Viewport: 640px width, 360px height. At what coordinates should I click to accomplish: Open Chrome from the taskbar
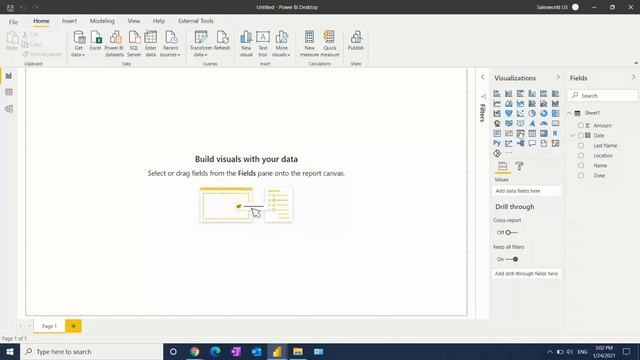click(195, 351)
